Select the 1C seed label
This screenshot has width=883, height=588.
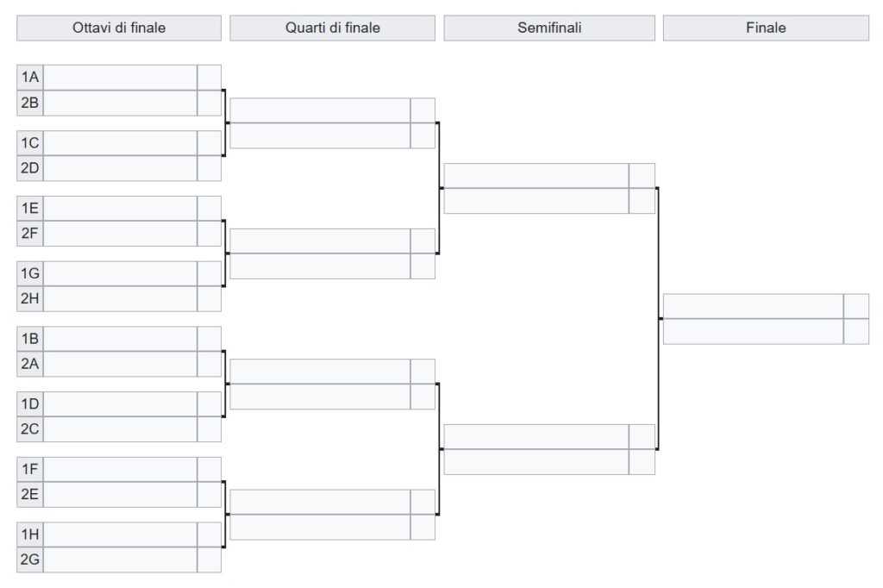pos(30,143)
